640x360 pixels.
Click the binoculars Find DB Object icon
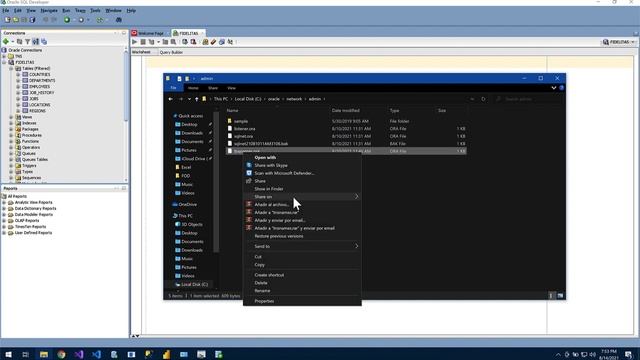(119, 20)
